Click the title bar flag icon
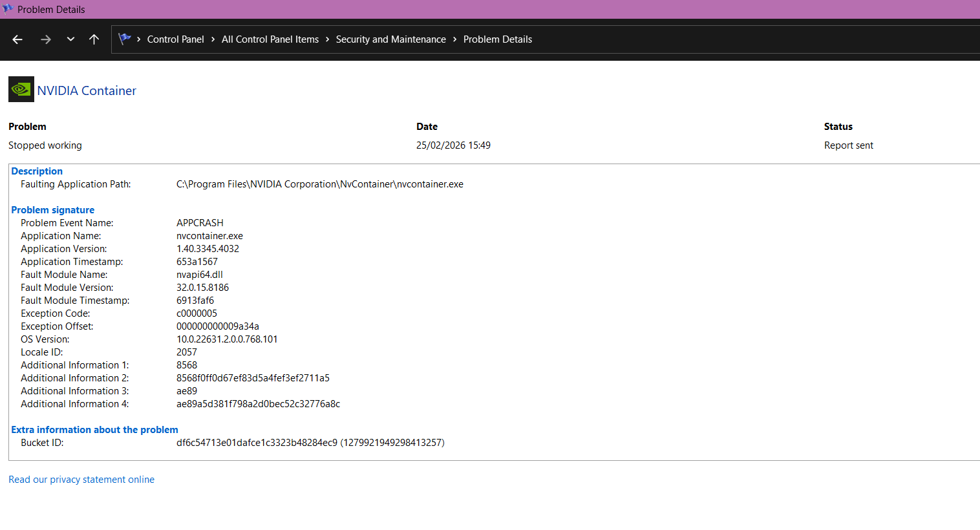Screen dimensions: 980x530 tap(8, 8)
